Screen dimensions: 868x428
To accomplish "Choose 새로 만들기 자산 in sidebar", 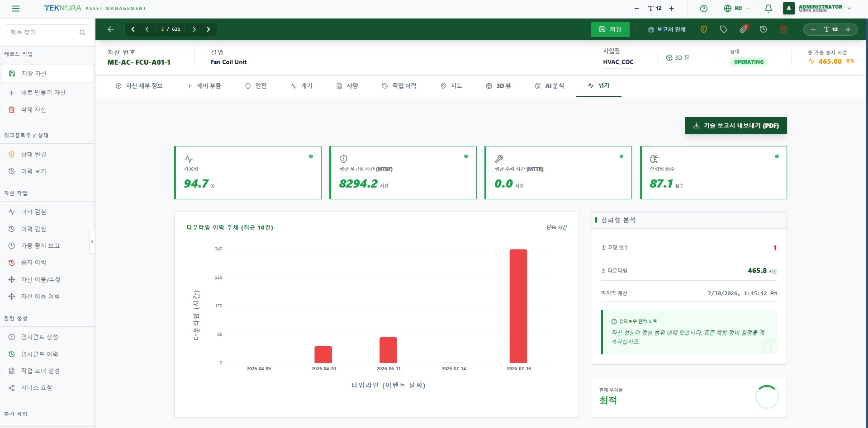I will (47, 93).
